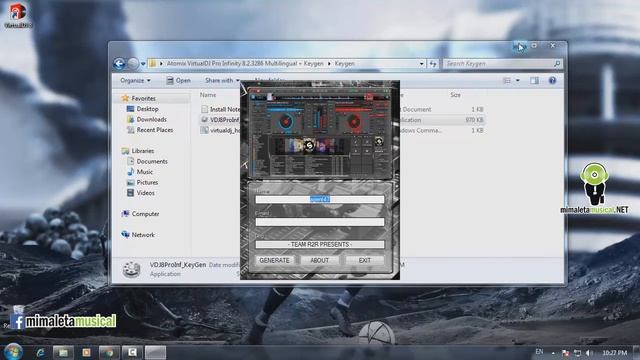This screenshot has height=360, width=640.
Task: Open Windows Explorer taskbar icon
Action: pyautogui.click(x=63, y=352)
